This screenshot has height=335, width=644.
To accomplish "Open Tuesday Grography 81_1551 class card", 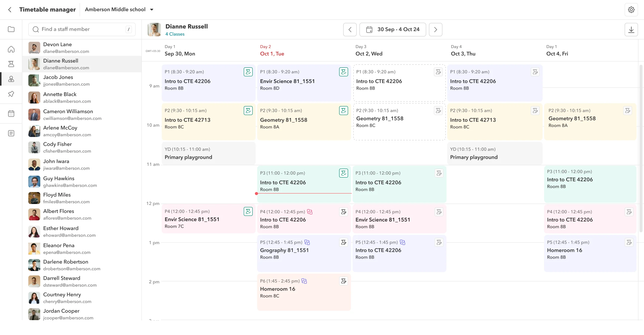I will pos(304,253).
